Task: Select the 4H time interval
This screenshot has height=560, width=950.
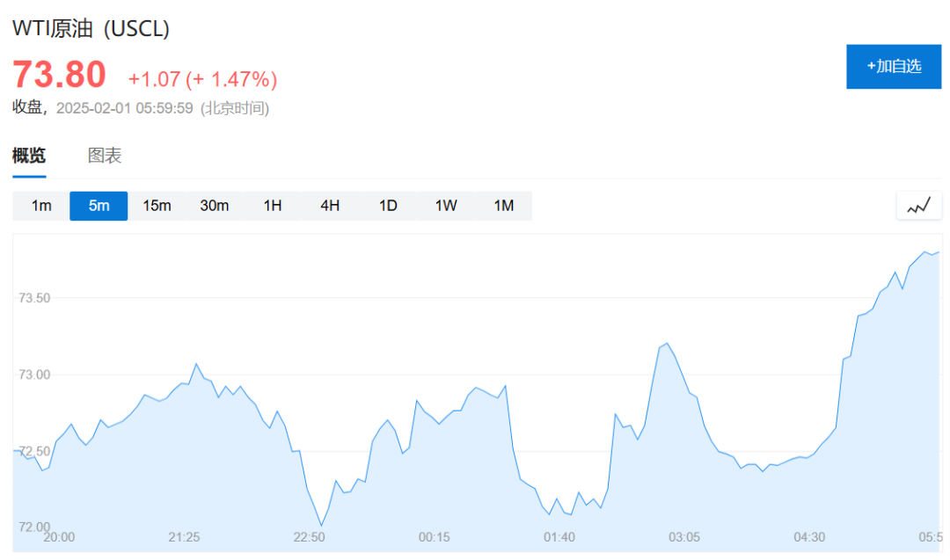Action: [330, 206]
